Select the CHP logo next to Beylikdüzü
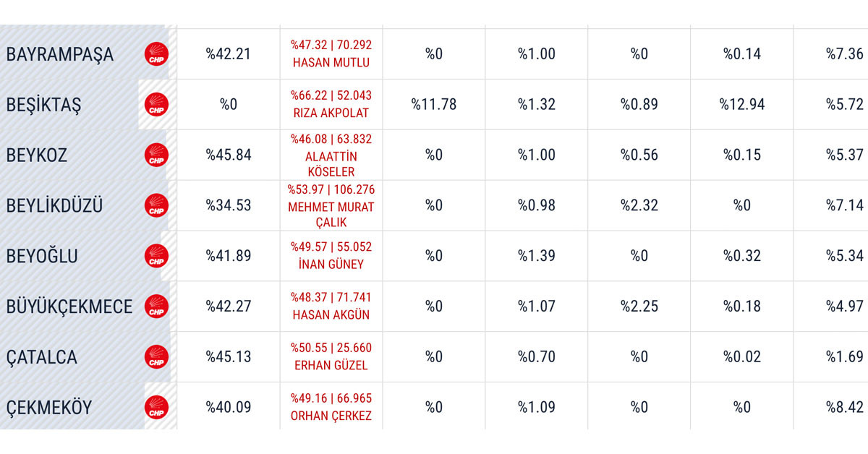868x454 pixels. pyautogui.click(x=156, y=206)
